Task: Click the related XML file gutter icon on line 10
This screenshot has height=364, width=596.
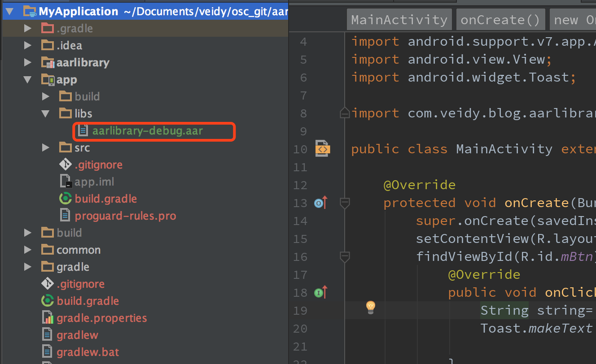Action: point(322,149)
